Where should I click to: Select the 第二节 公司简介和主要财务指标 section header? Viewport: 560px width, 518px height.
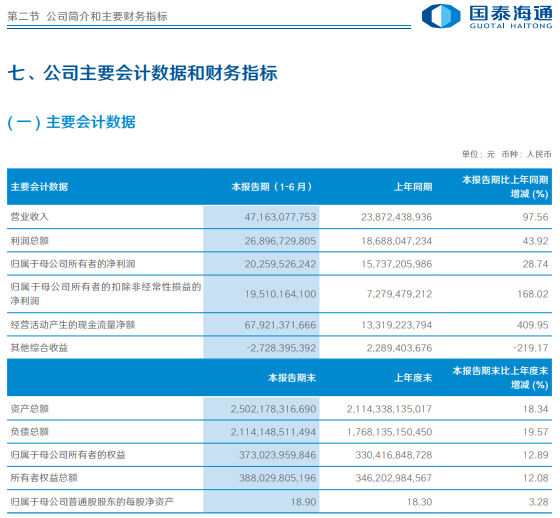(87, 16)
